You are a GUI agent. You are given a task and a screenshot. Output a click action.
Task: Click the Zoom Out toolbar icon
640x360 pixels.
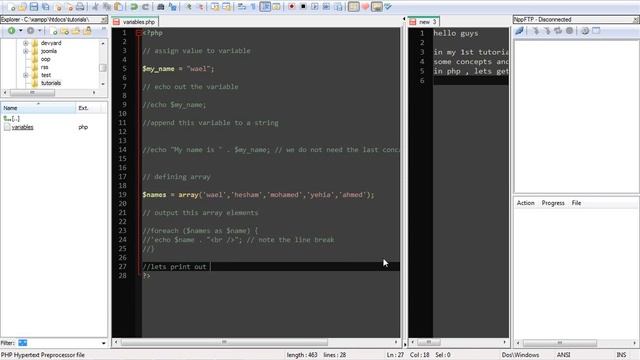200,7
